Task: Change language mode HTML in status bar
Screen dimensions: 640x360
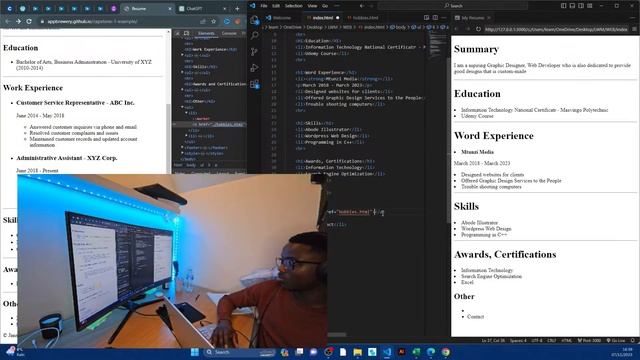Action: 567,340
